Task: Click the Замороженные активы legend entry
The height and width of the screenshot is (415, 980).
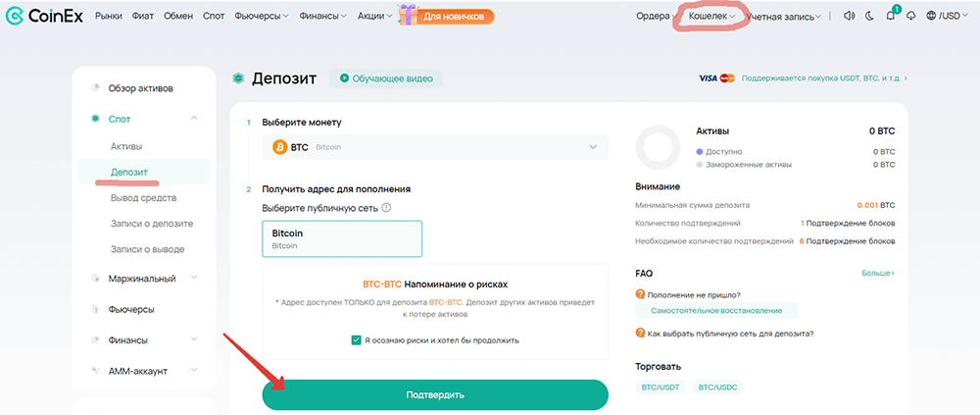Action: (744, 165)
